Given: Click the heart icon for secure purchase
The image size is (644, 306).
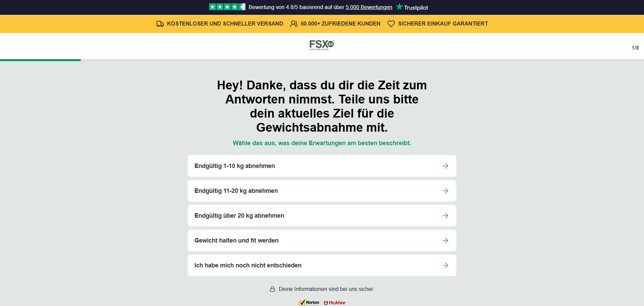Looking at the screenshot, I should pyautogui.click(x=391, y=24).
